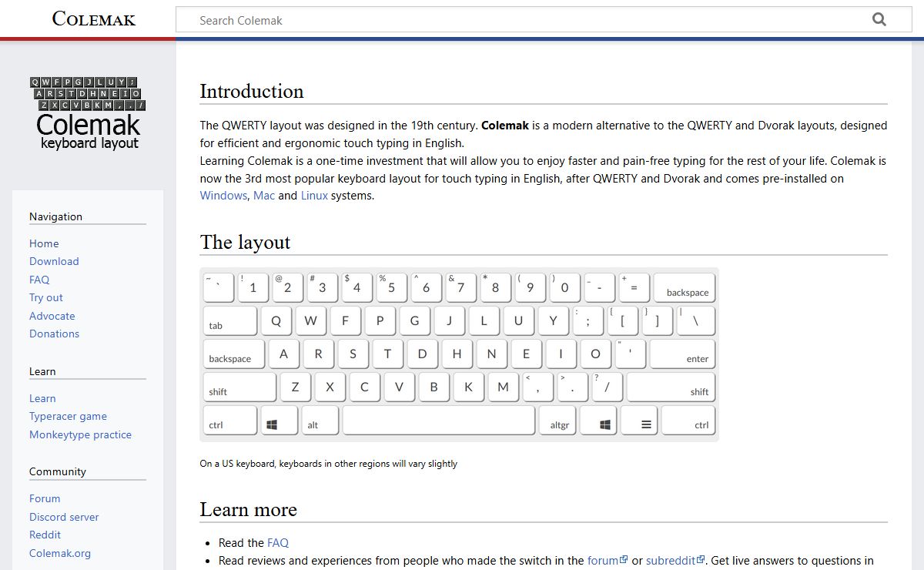Open the FAQ link under Learn more
The image size is (924, 570).
[x=278, y=543]
